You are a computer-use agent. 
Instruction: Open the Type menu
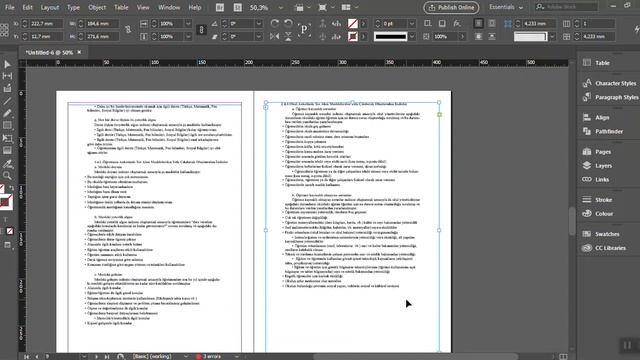pos(73,7)
